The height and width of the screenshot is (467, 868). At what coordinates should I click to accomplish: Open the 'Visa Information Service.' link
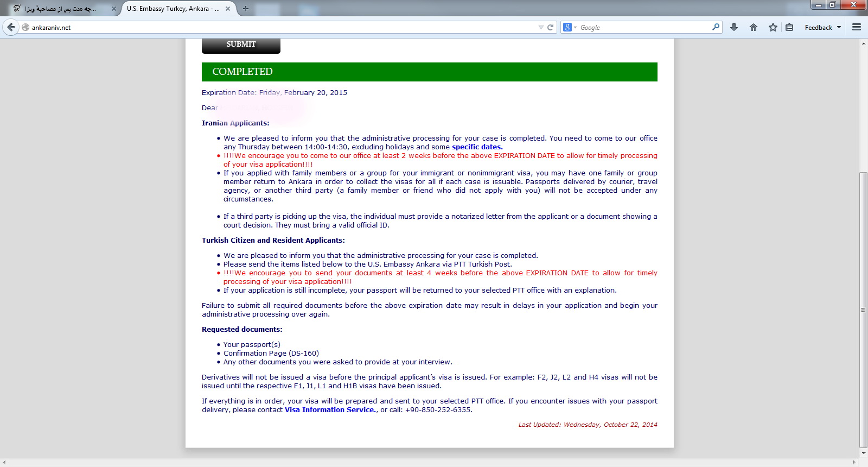[x=331, y=409]
